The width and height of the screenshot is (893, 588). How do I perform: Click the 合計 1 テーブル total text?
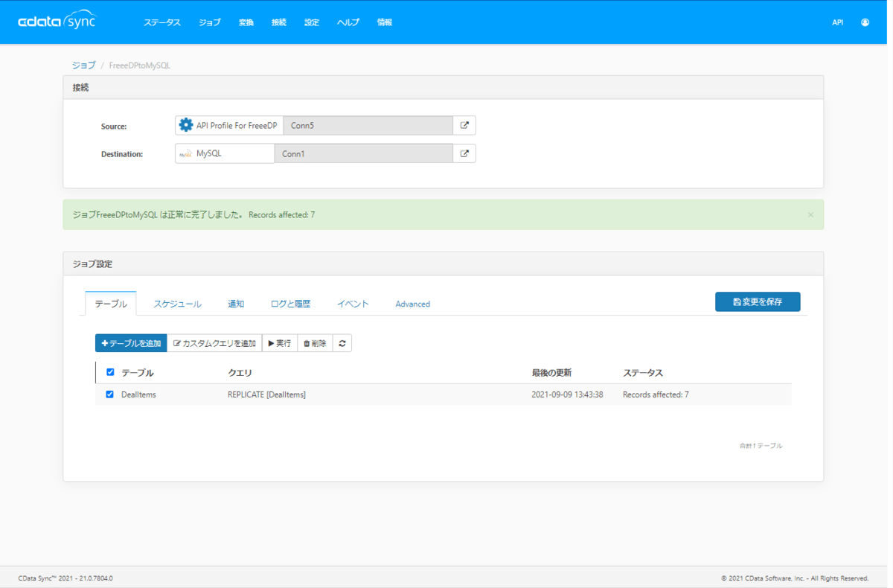[x=761, y=445]
